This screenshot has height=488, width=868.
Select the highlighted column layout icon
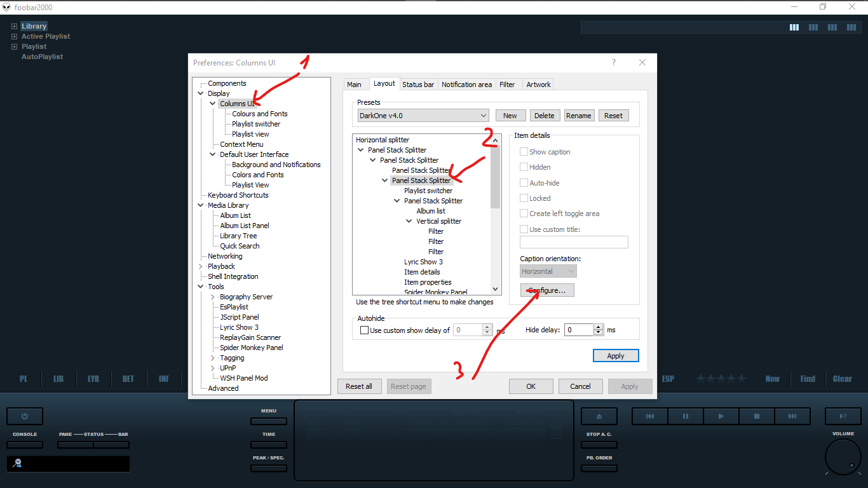[x=794, y=27]
